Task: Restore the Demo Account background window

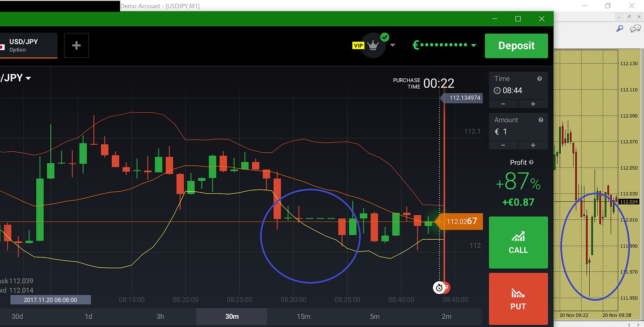Action: (x=608, y=6)
